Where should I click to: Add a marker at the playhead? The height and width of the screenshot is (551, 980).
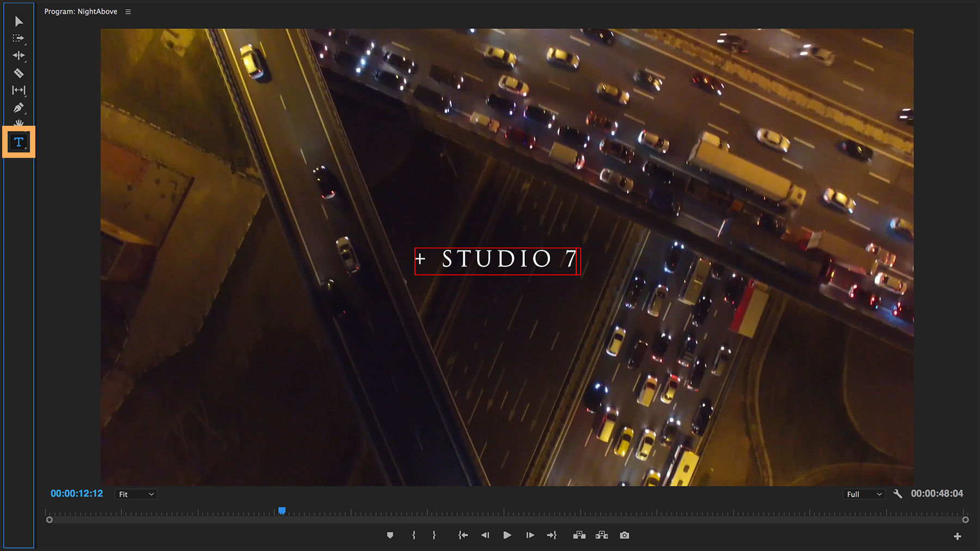[390, 535]
